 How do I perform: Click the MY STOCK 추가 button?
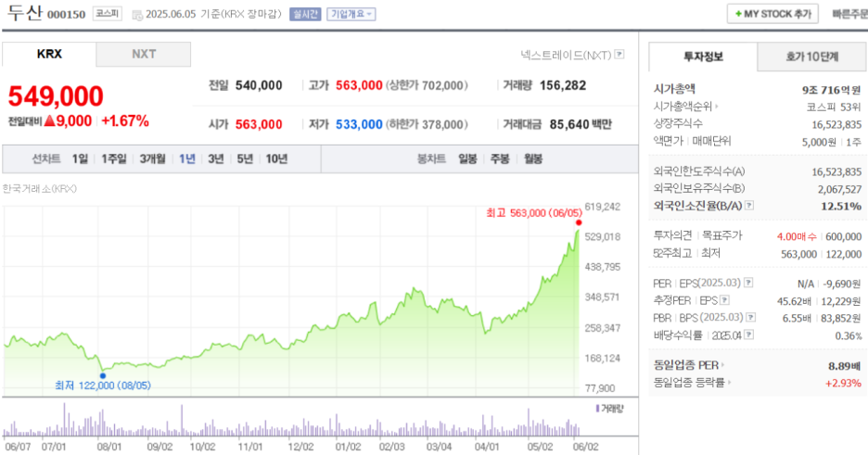pyautogui.click(x=772, y=14)
